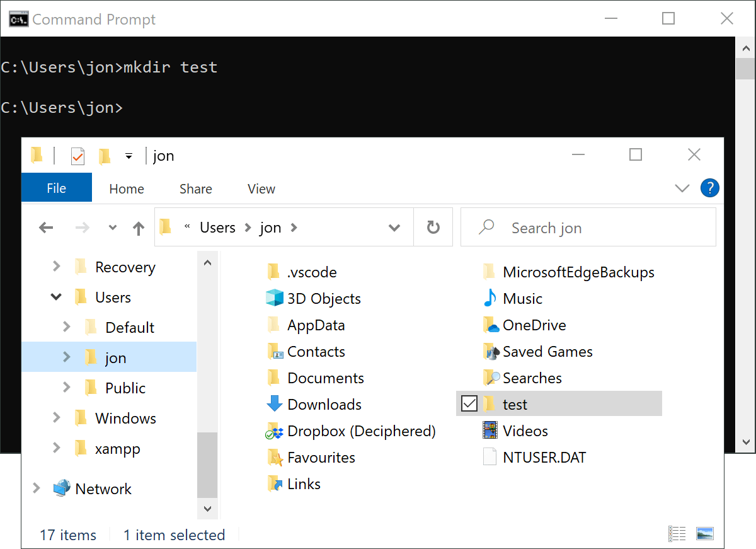The image size is (756, 549).
Task: Click the up arrow to go to parent folder
Action: point(138,227)
